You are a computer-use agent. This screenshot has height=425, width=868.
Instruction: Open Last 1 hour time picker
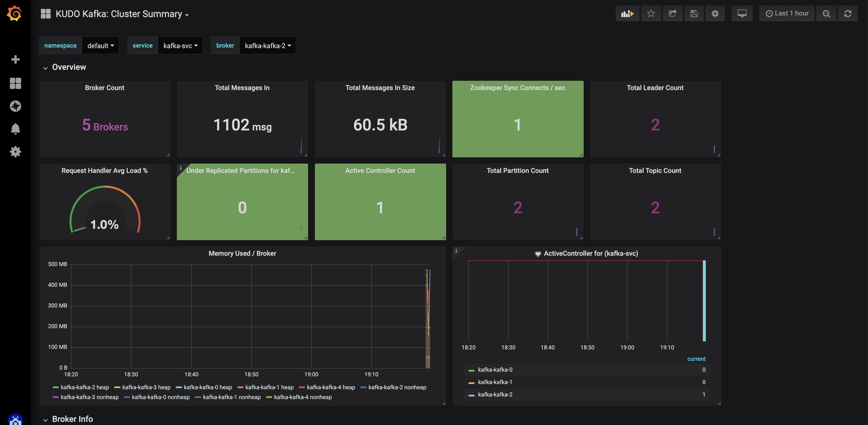[x=787, y=13]
